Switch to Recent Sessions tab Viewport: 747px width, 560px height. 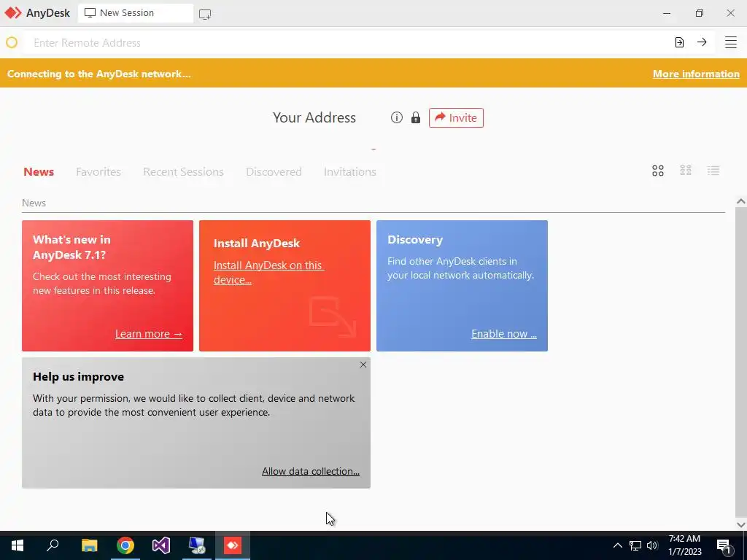183,172
